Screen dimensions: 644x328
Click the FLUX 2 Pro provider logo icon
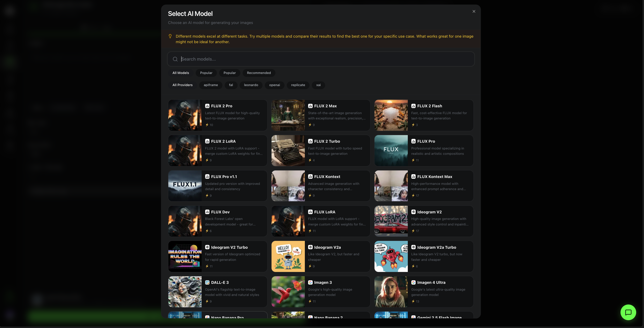pos(207,106)
